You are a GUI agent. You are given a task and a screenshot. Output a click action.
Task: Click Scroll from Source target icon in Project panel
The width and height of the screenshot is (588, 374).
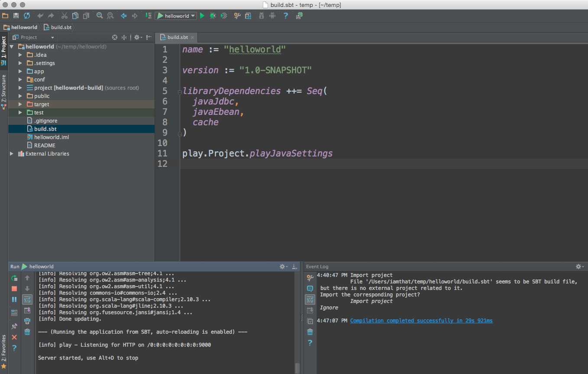pos(115,37)
